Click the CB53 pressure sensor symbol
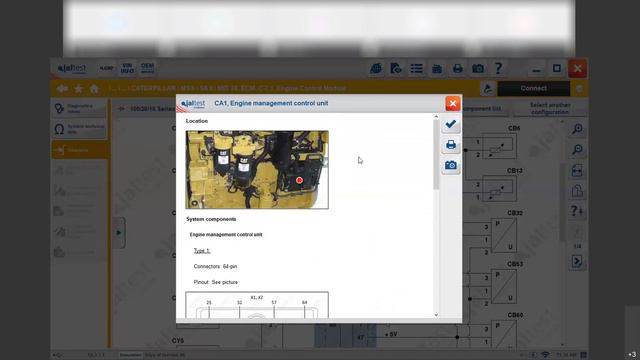 (x=504, y=287)
